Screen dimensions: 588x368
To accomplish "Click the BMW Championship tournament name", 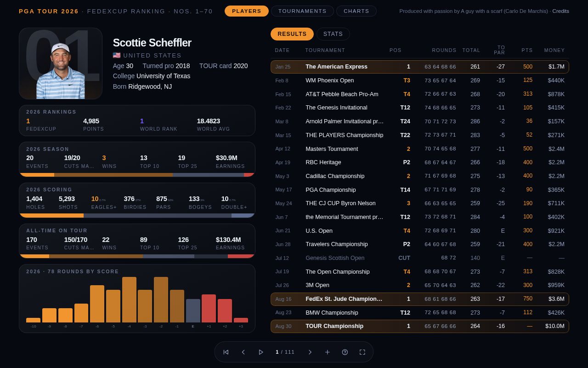I will pyautogui.click(x=332, y=313).
